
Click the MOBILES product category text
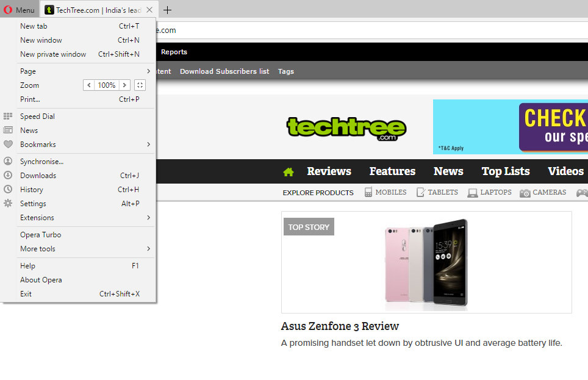click(x=391, y=192)
